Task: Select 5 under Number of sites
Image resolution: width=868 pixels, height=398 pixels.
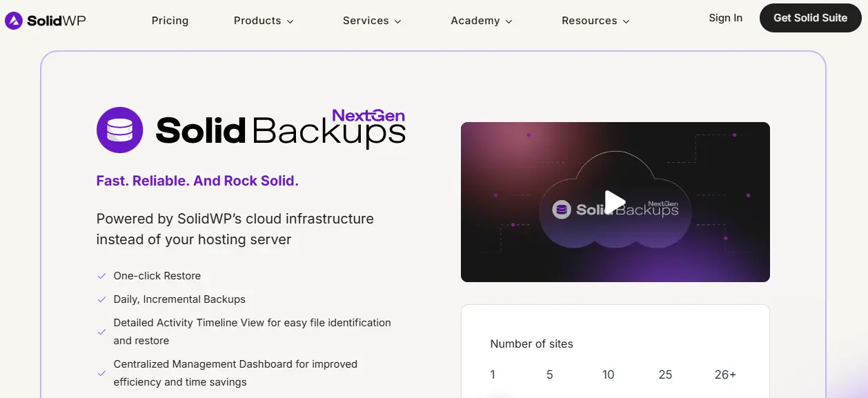Action: [x=549, y=374]
